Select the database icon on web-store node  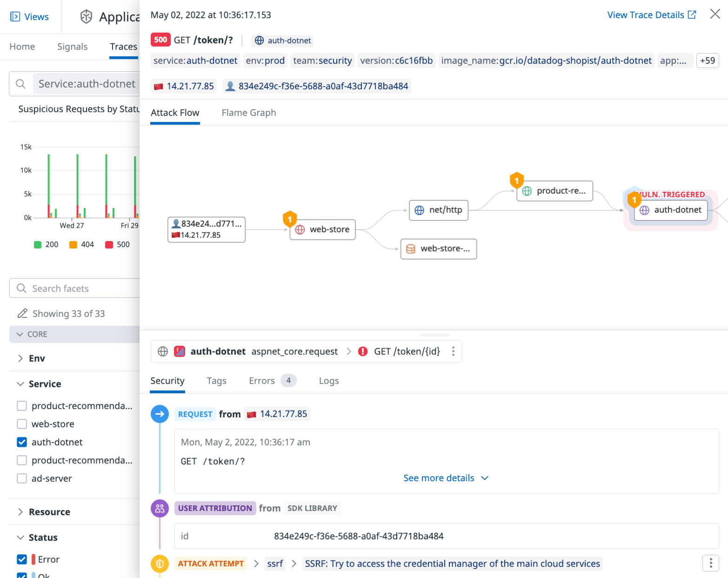pyautogui.click(x=411, y=249)
